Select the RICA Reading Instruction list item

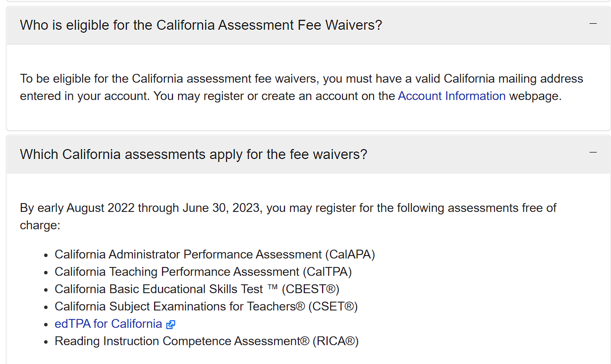(207, 341)
